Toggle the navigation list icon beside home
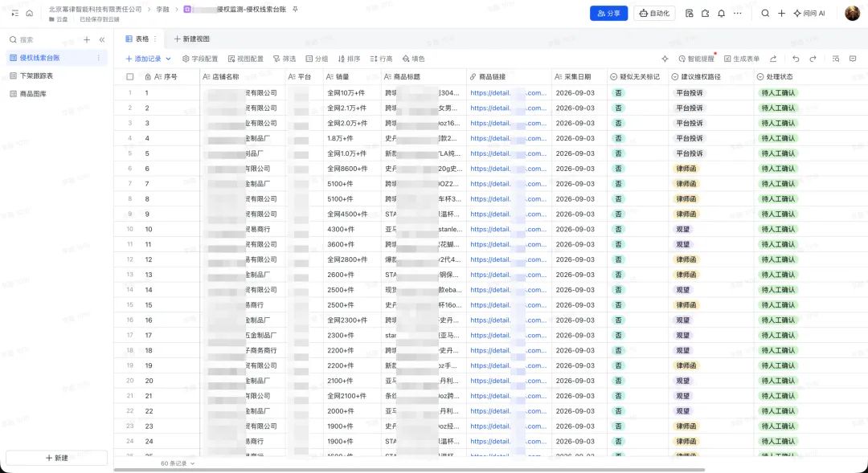Screen dimensions: 868x473 point(15,14)
